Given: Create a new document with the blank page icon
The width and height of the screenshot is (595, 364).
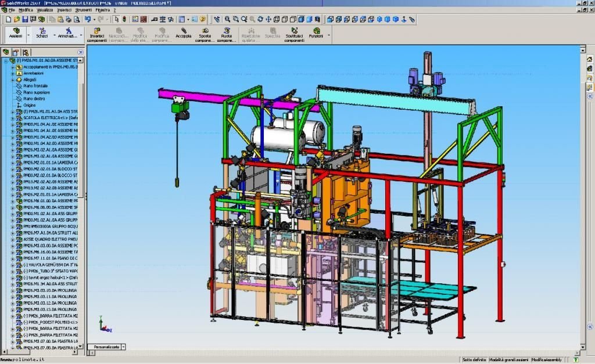Looking at the screenshot, I should [x=8, y=19].
